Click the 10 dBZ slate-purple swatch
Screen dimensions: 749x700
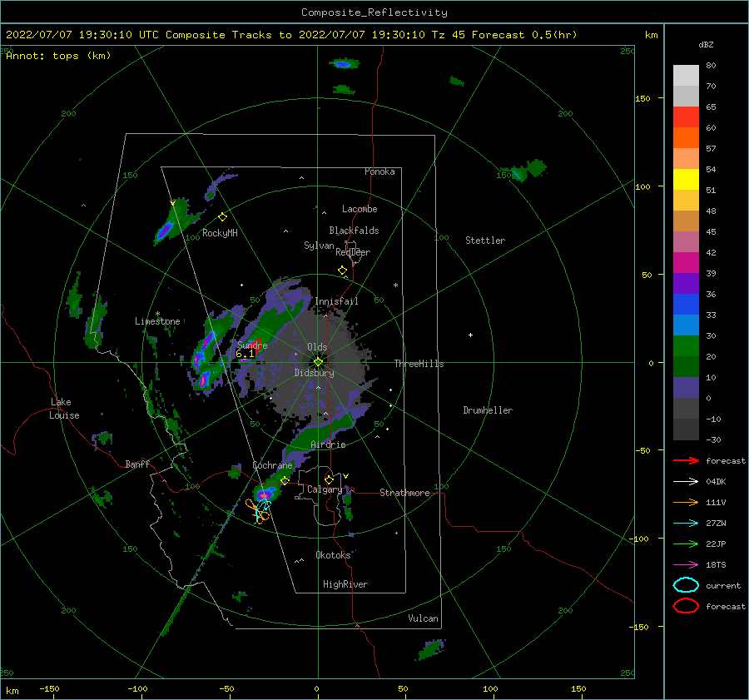[686, 388]
